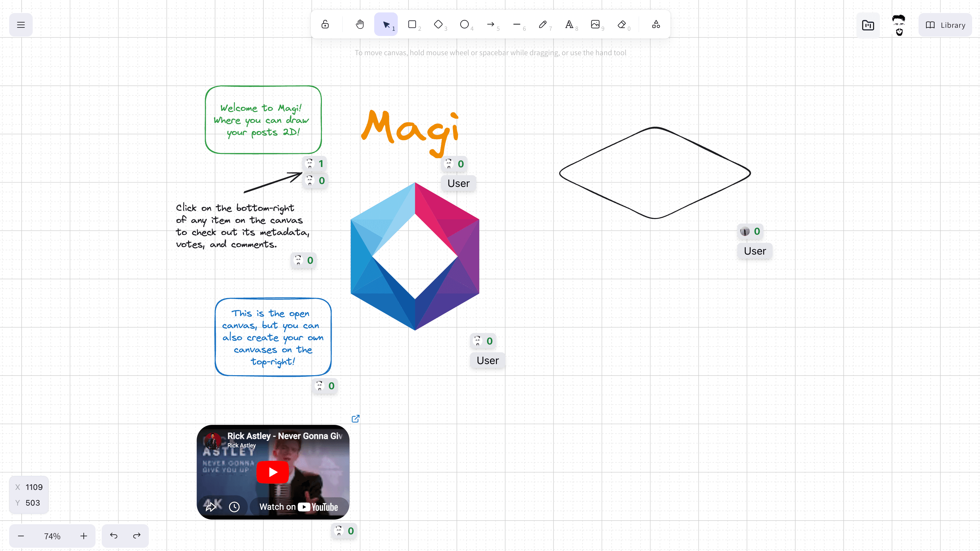The height and width of the screenshot is (551, 980).
Task: Open vote badge beside the arrow tip
Action: pos(315,180)
